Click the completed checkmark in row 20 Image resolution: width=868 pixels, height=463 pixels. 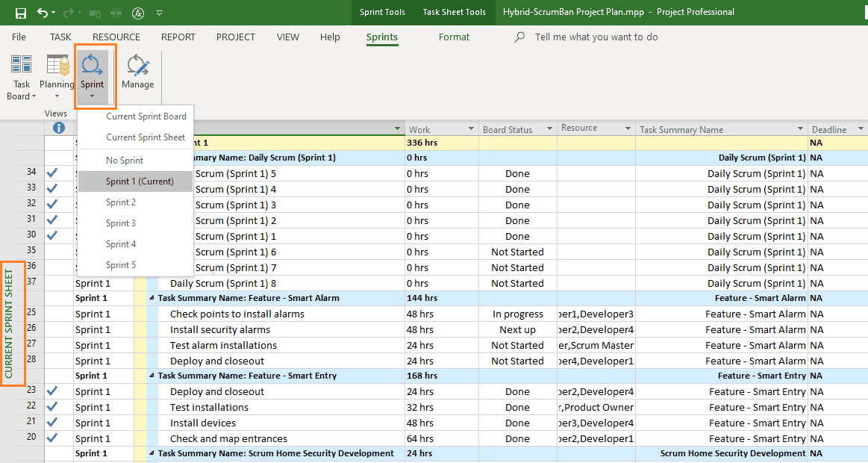[x=52, y=438]
